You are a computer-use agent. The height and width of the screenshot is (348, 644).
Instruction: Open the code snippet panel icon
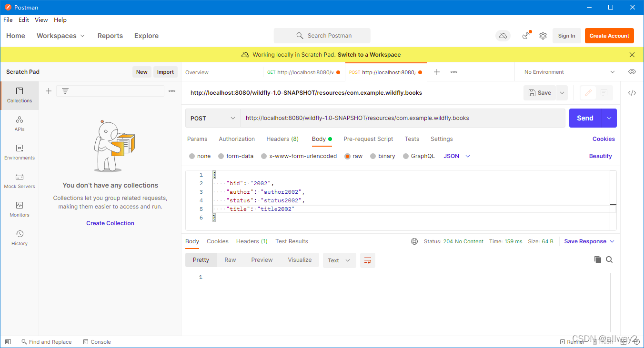(x=632, y=93)
